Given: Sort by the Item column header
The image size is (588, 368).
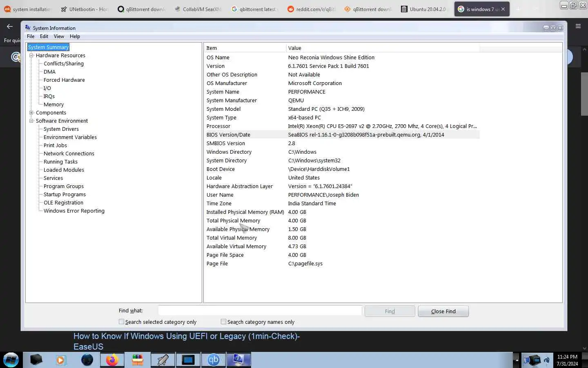Looking at the screenshot, I should pyautogui.click(x=245, y=48).
